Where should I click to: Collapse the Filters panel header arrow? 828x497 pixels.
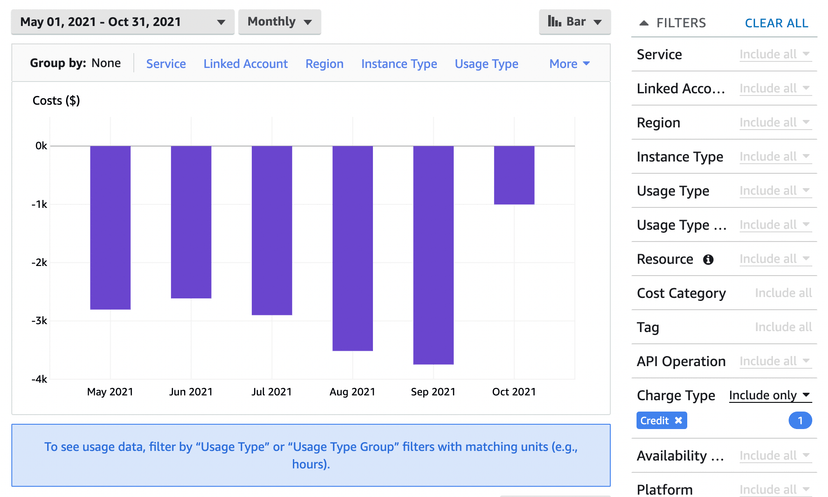pyautogui.click(x=644, y=23)
